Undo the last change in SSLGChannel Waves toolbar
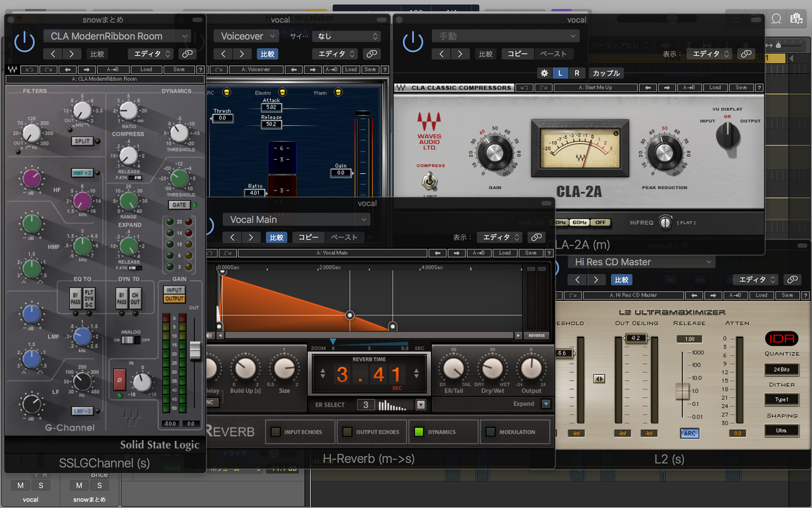 tap(29, 69)
